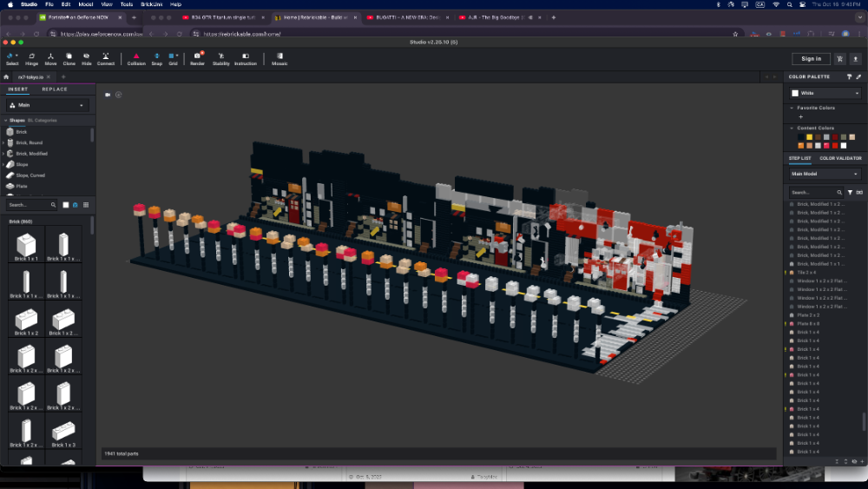Run the Stability check tool
868x489 pixels.
(x=220, y=59)
